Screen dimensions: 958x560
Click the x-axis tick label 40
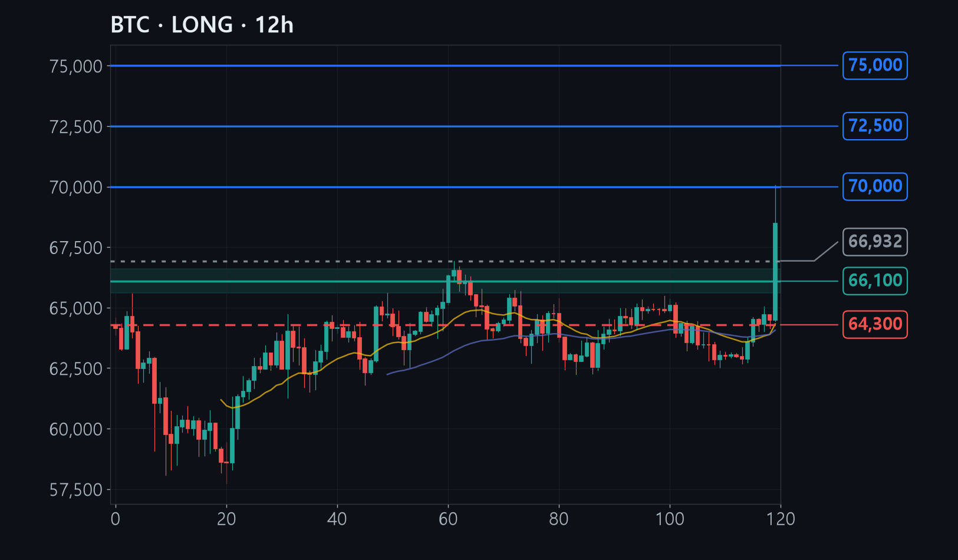[337, 519]
